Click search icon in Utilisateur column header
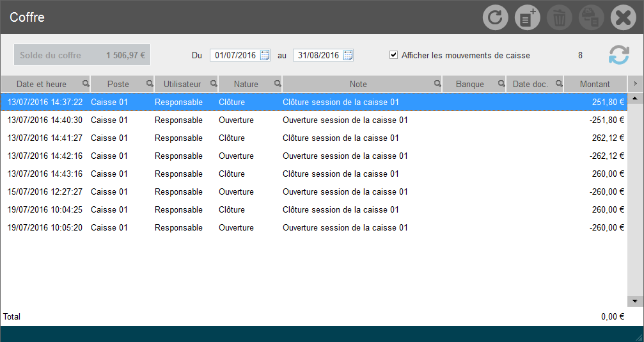The image size is (644, 342). point(214,84)
